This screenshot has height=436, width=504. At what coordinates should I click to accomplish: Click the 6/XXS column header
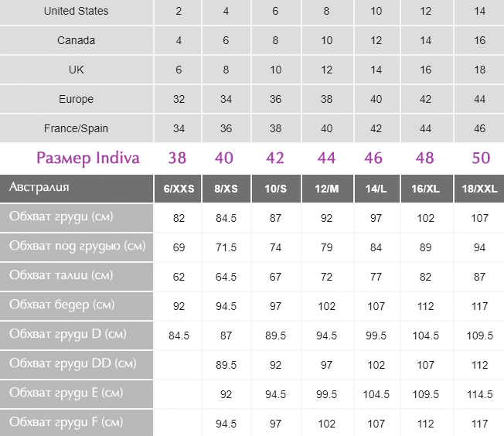pos(178,189)
